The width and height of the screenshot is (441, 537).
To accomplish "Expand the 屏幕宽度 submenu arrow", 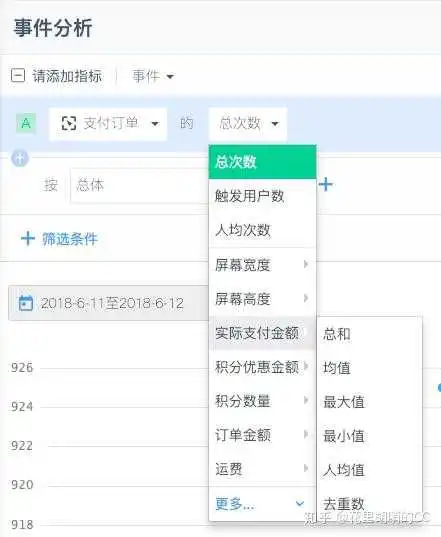I will coord(306,264).
